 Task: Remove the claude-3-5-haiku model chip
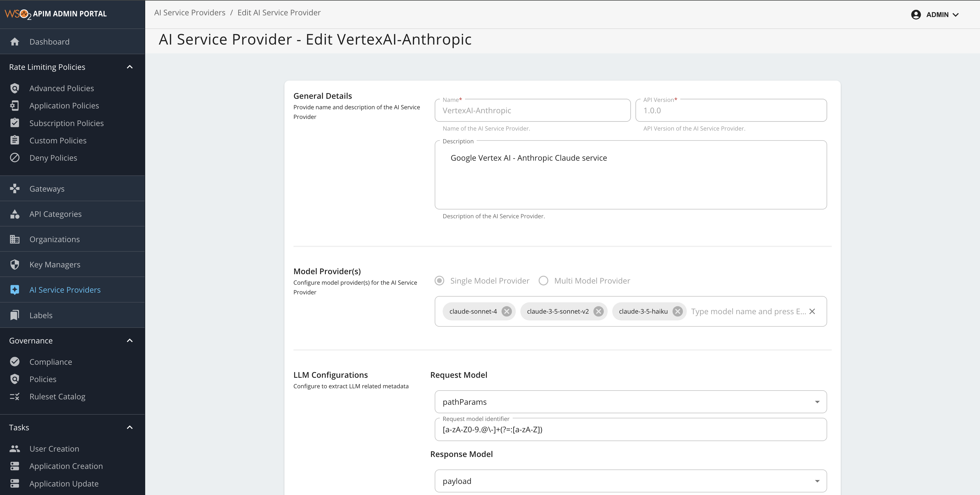point(677,311)
